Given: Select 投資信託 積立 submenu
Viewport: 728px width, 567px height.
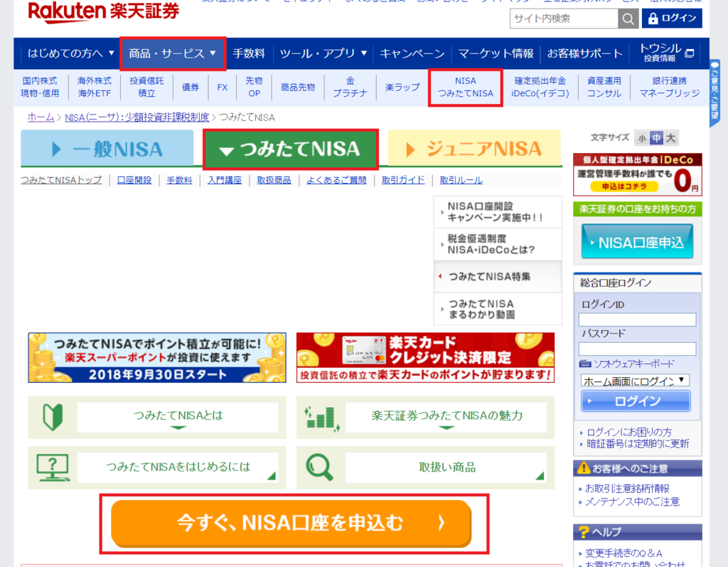Looking at the screenshot, I should (x=146, y=87).
